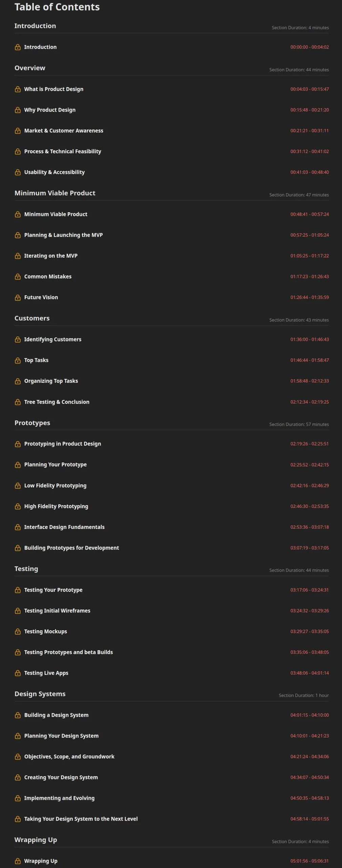Jump to timestamp 00:41:03 - 00:48:40
The height and width of the screenshot is (868, 342).
309,172
